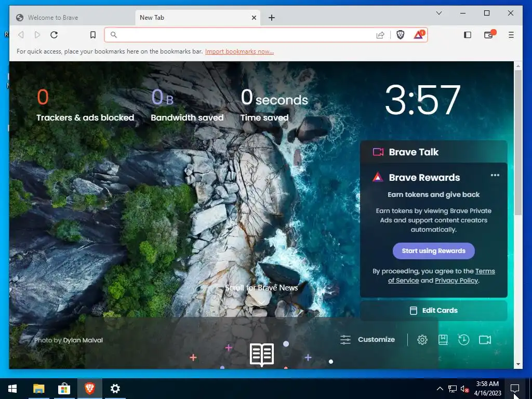Viewport: 532px width, 399px height.
Task: Bookmark this tab with bookmark icon
Action: coord(92,35)
